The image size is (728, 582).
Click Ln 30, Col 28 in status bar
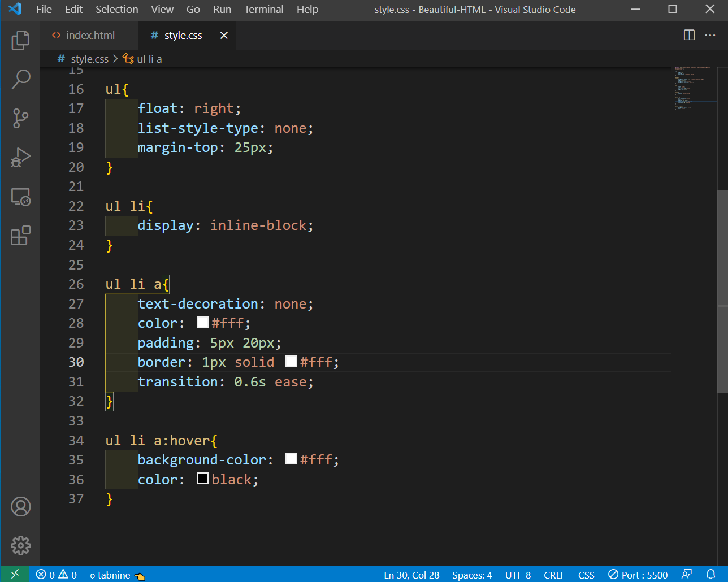point(411,575)
